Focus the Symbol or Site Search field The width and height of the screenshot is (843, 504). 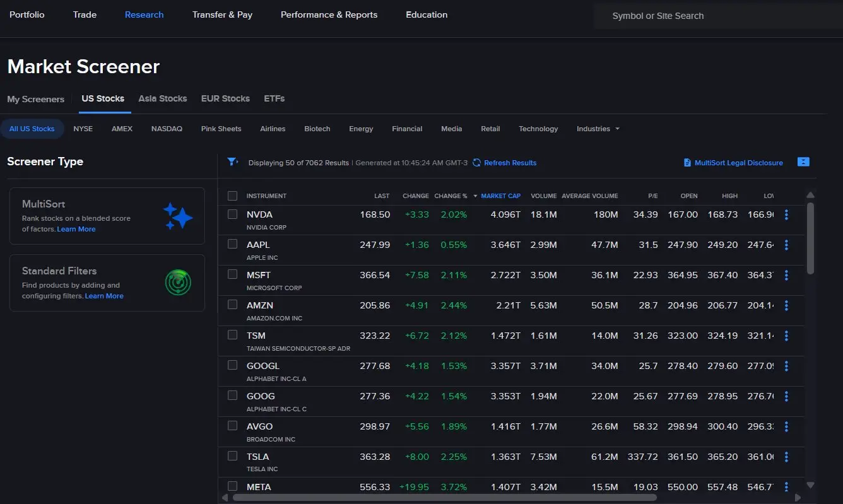point(718,16)
